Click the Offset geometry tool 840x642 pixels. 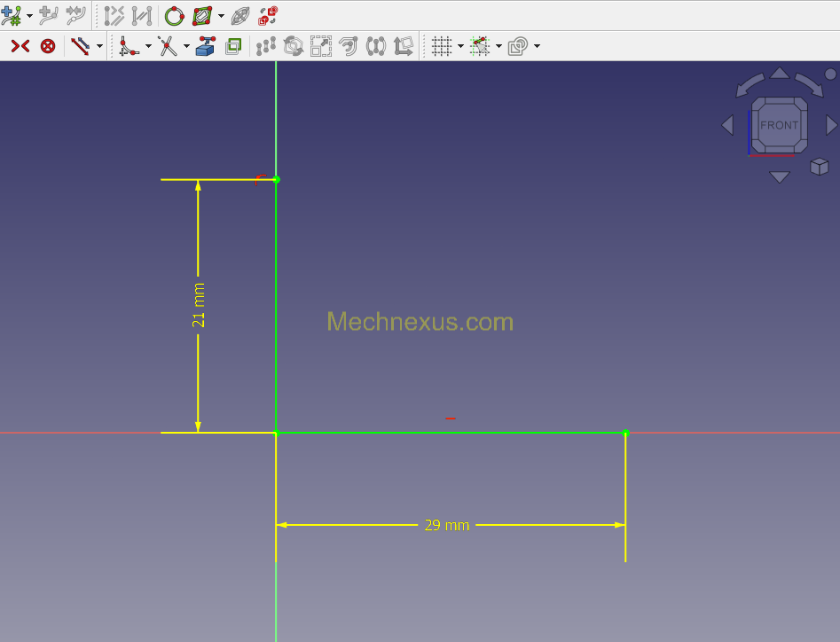[349, 47]
